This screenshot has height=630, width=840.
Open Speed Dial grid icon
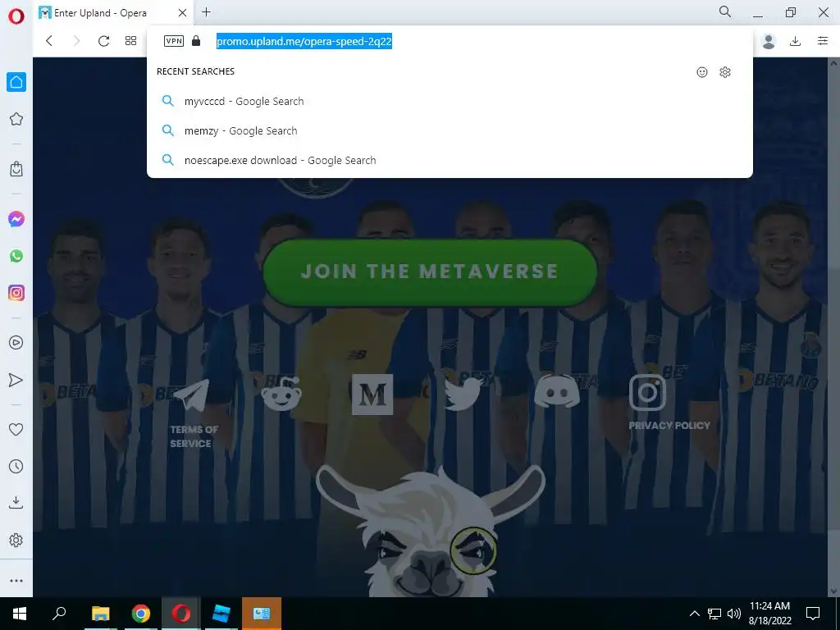[x=130, y=41]
